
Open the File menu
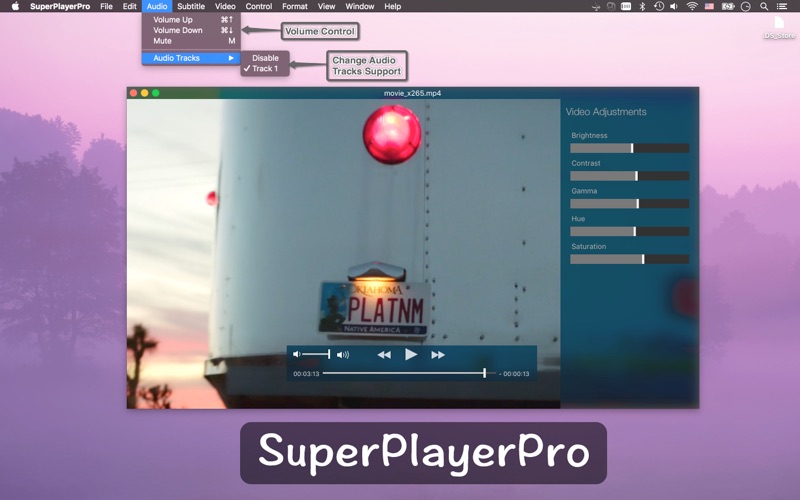point(106,6)
